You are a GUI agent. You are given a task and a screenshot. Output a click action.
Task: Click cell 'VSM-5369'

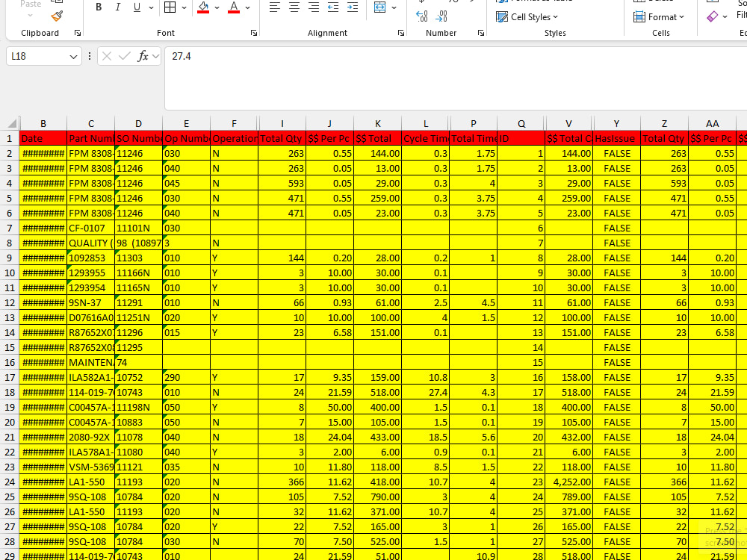90,467
